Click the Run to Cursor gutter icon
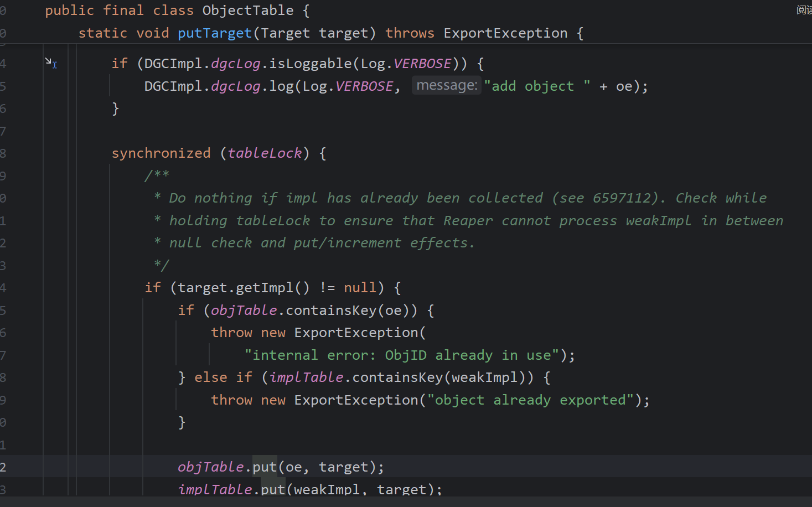The height and width of the screenshot is (507, 812). 51,63
